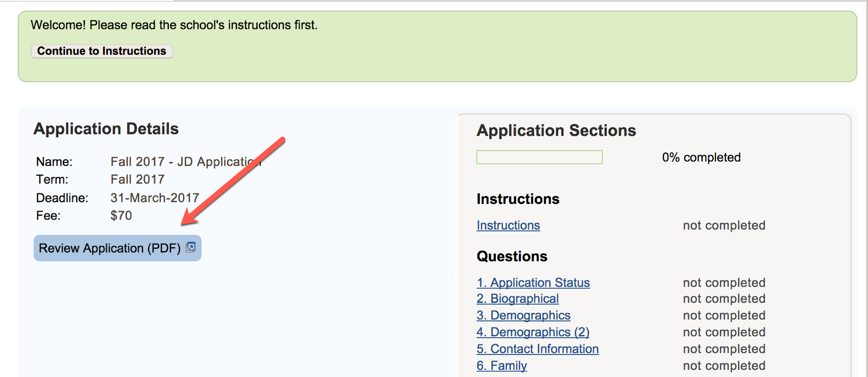Click the Application Details heading

(x=105, y=128)
